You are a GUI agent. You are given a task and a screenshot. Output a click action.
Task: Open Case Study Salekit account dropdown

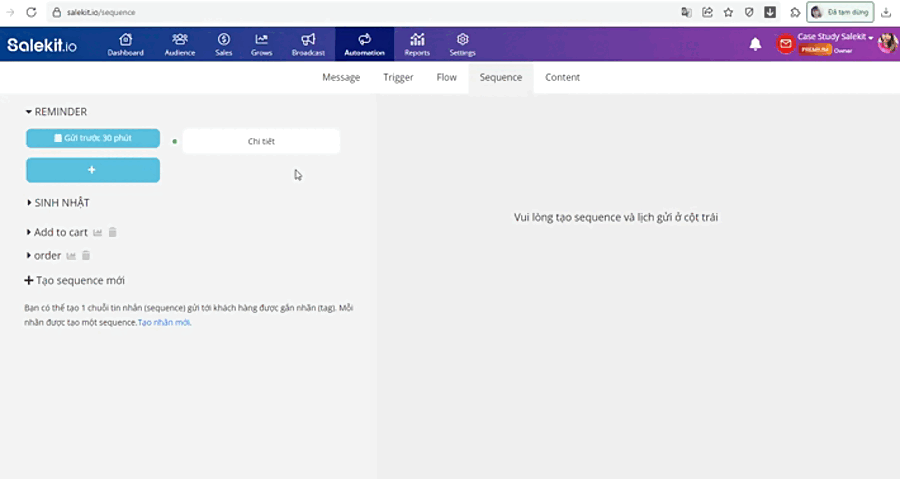click(835, 37)
